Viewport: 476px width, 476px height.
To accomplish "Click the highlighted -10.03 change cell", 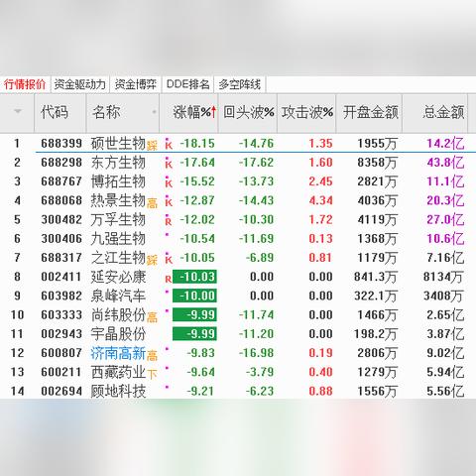I will pos(194,277).
